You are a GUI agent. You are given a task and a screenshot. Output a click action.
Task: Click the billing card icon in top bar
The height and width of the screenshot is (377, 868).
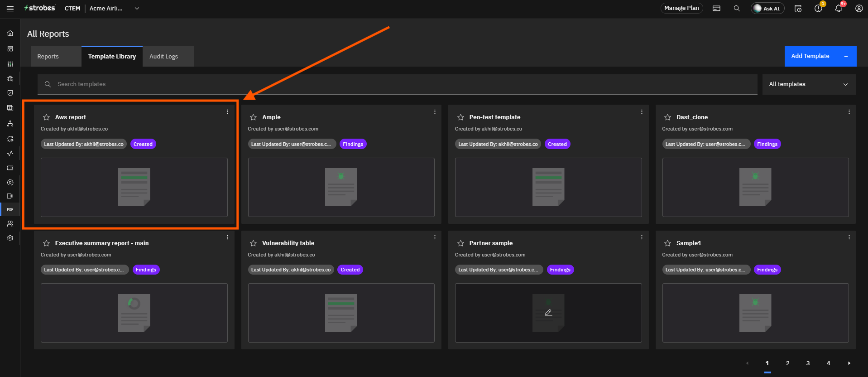coord(716,8)
